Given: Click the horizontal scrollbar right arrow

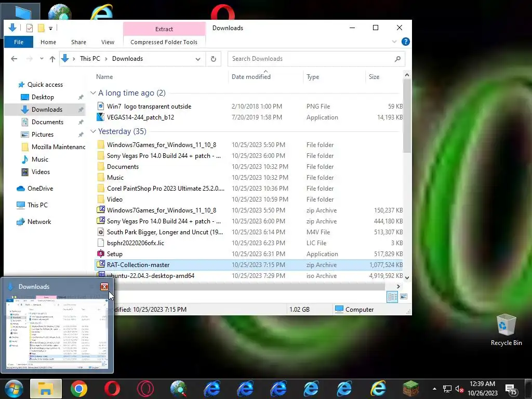Looking at the screenshot, I should point(398,287).
